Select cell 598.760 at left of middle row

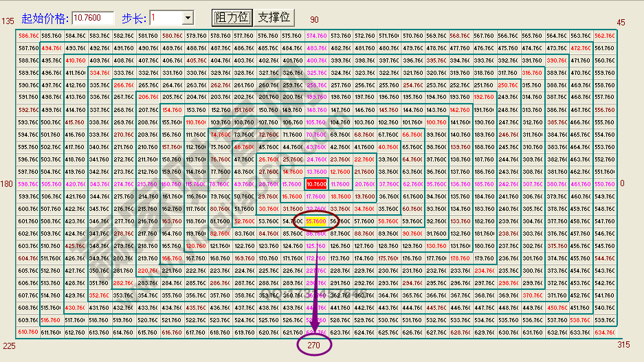coord(28,184)
